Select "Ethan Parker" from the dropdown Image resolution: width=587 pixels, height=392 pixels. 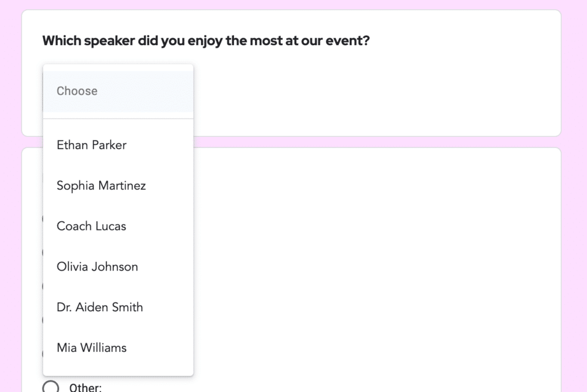point(91,145)
